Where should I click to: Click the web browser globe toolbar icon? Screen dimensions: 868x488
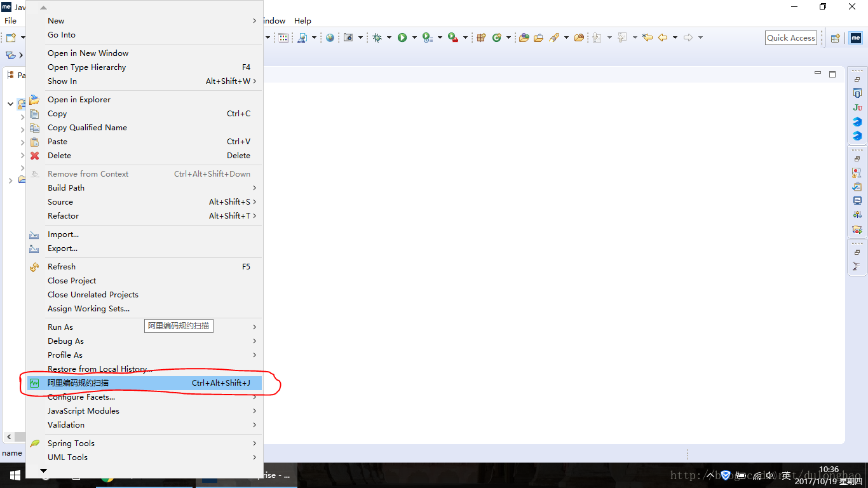(x=330, y=37)
